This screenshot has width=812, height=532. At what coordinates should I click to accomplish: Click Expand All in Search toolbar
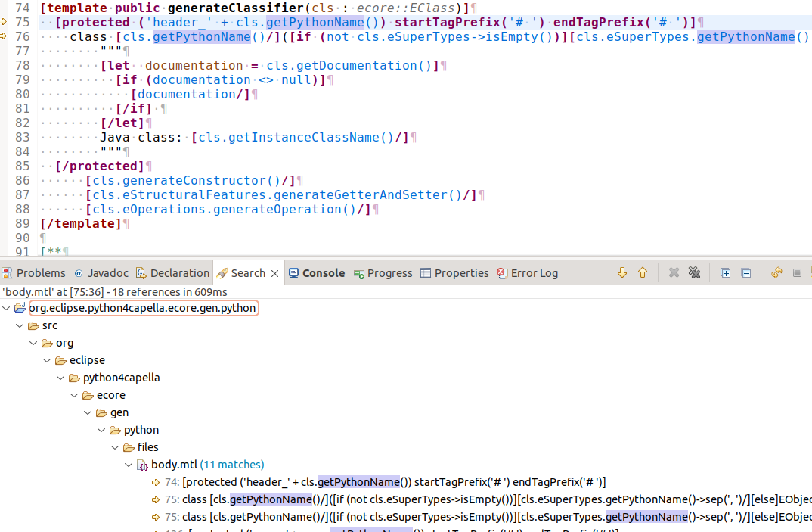(x=725, y=273)
